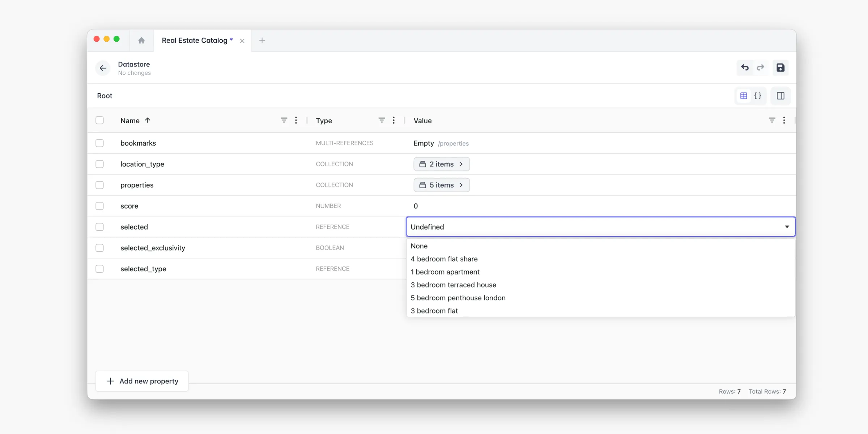Open the three-dot menu on Type column
Screen dimensions: 868x434
pos(394,120)
